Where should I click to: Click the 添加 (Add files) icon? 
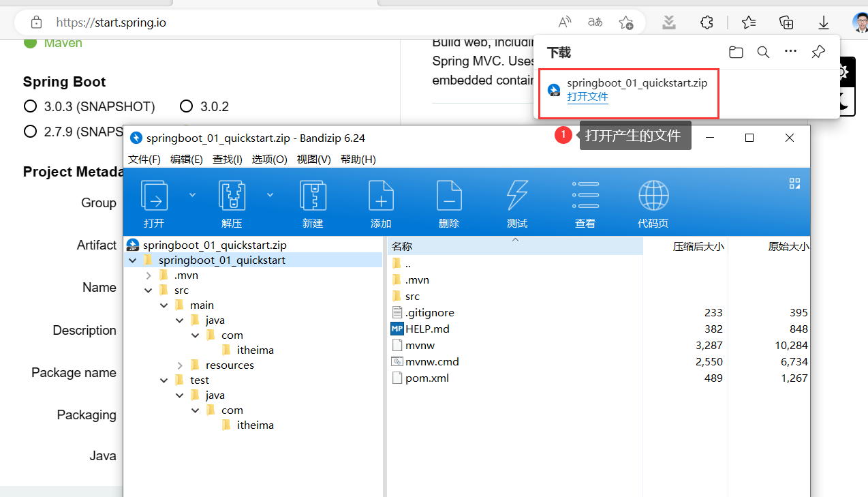[x=381, y=202]
